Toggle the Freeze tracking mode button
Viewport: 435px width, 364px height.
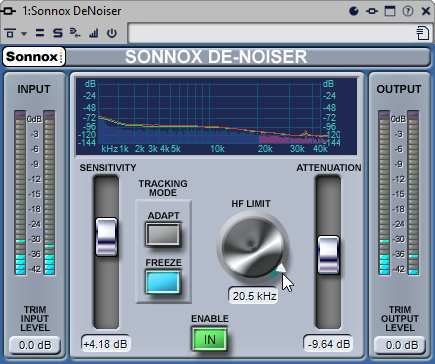[163, 282]
